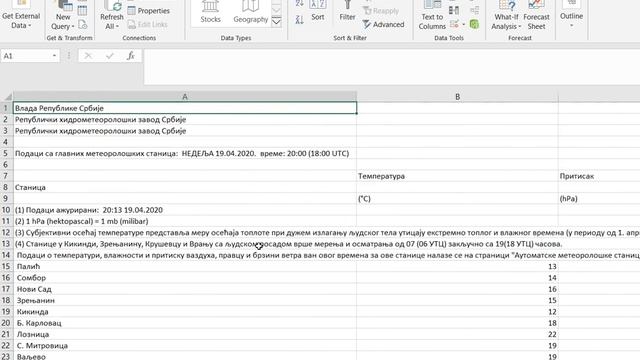Viewport: 640px width, 360px height.
Task: Select the Geography data type
Action: tap(251, 12)
